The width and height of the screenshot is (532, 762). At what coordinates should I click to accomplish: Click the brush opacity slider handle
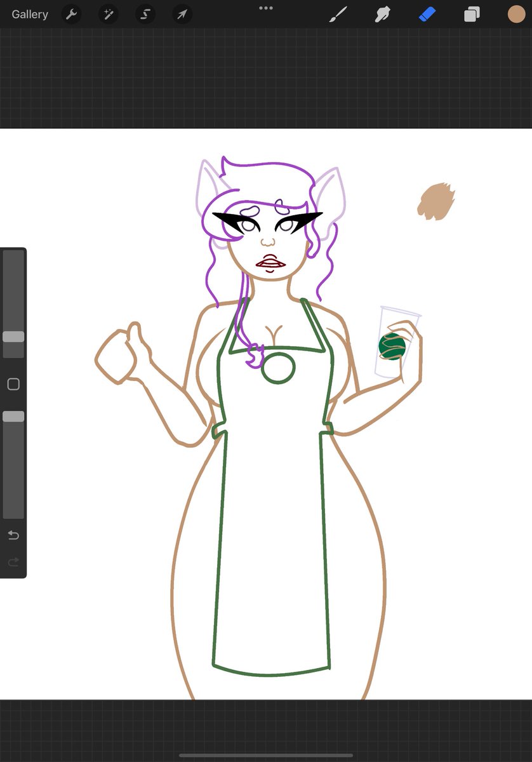click(13, 417)
